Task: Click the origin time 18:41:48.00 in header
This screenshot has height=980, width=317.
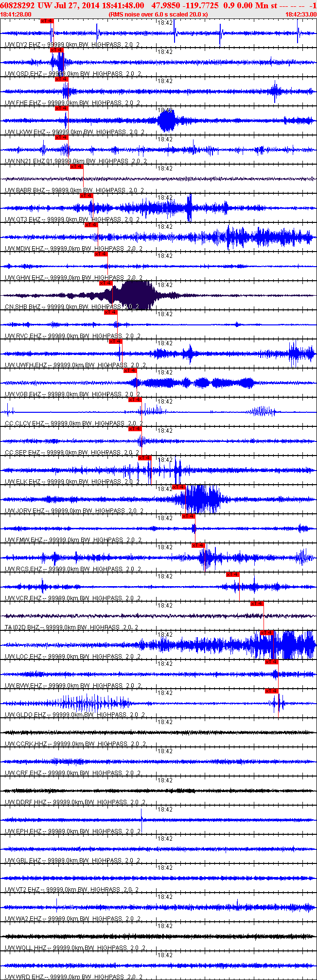Action: [x=120, y=5]
